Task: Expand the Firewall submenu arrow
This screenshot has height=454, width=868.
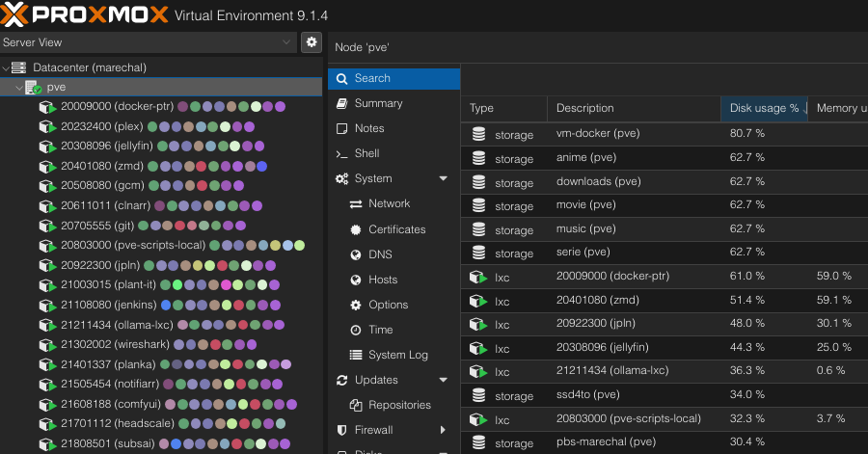Action: pyautogui.click(x=444, y=430)
